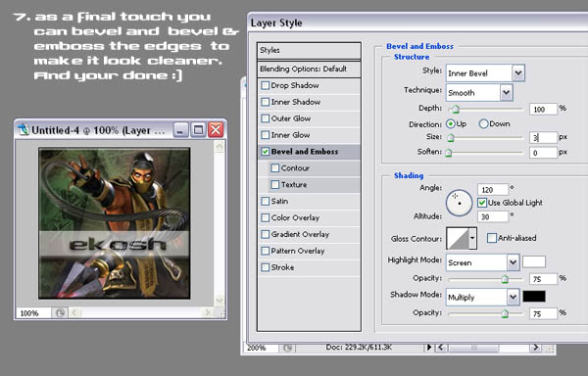Screen dimensions: 588x376
Task: Click the Shadow Opacity field showing 75
Action: coord(543,313)
